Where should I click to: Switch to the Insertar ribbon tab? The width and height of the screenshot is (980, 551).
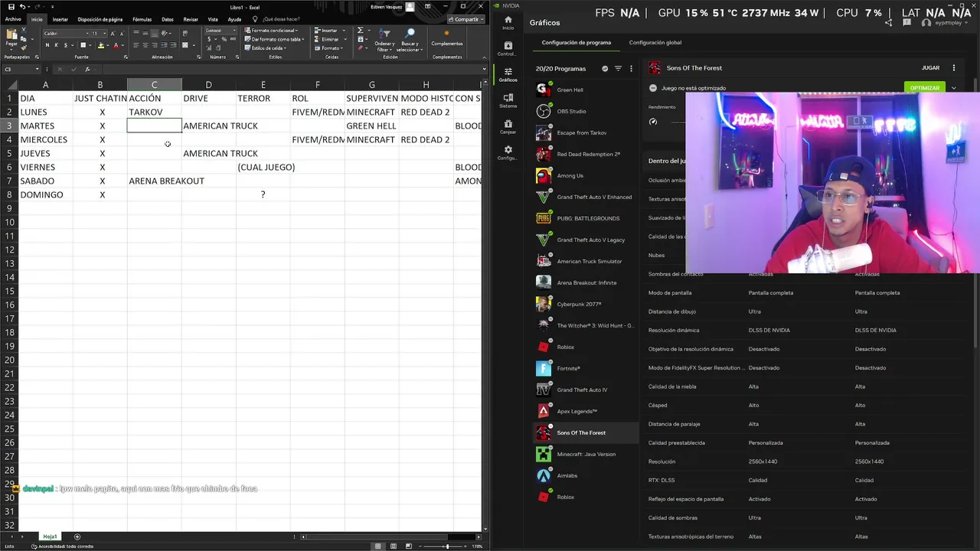(60, 19)
